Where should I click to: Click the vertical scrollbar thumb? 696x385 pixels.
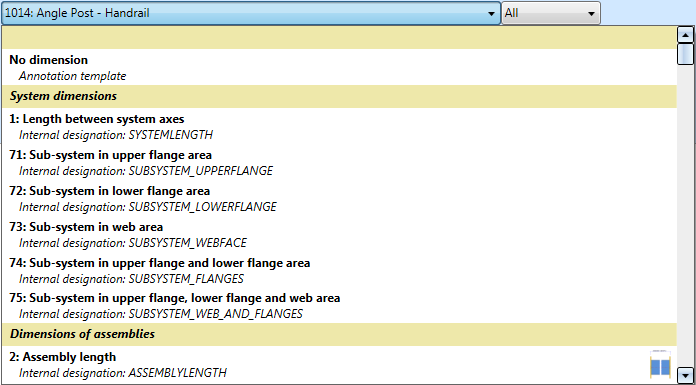click(685, 54)
